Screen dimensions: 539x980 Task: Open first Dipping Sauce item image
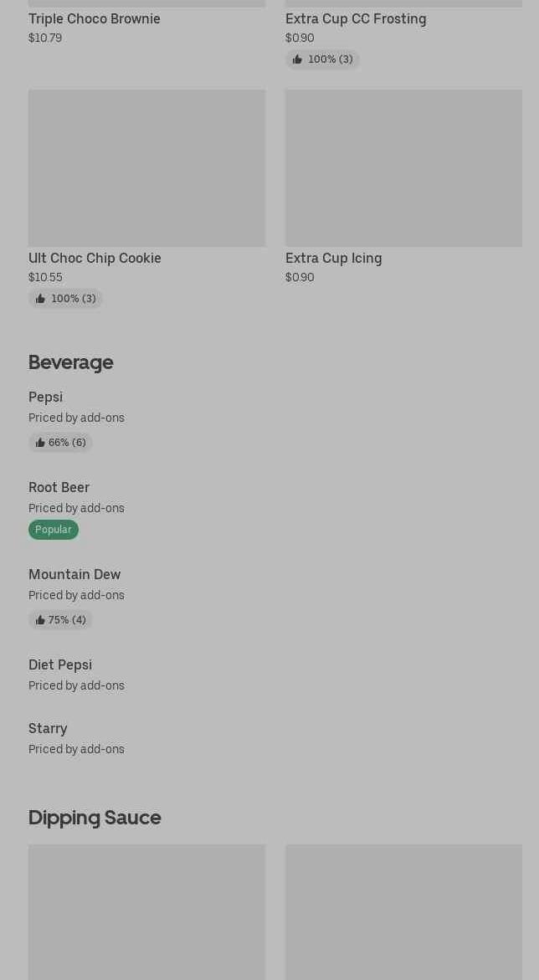146,911
